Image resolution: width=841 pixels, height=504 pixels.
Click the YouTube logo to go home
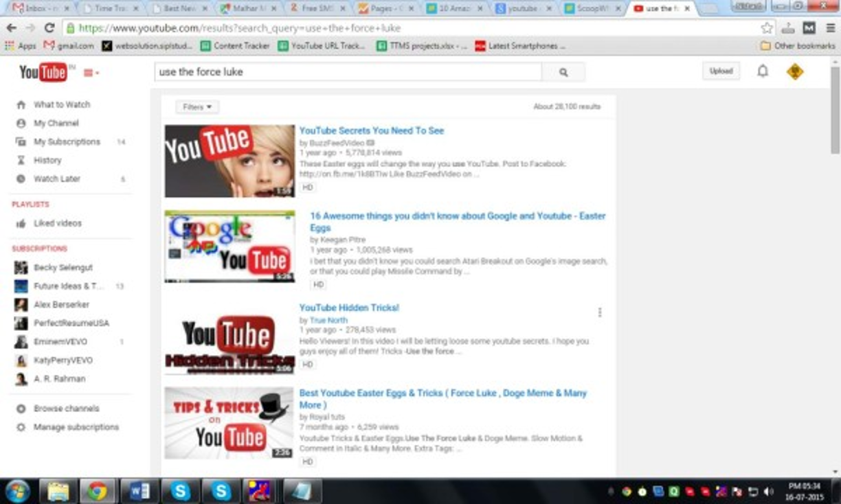pos(43,71)
